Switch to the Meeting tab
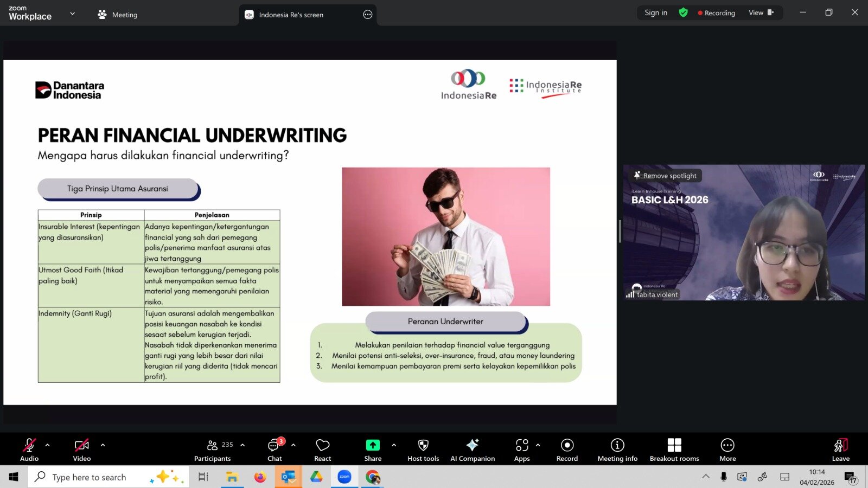Viewport: 868px width, 488px height. (x=118, y=15)
